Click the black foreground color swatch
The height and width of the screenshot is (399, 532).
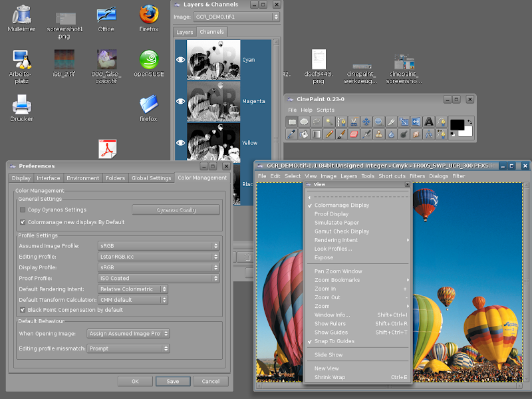tap(457, 124)
